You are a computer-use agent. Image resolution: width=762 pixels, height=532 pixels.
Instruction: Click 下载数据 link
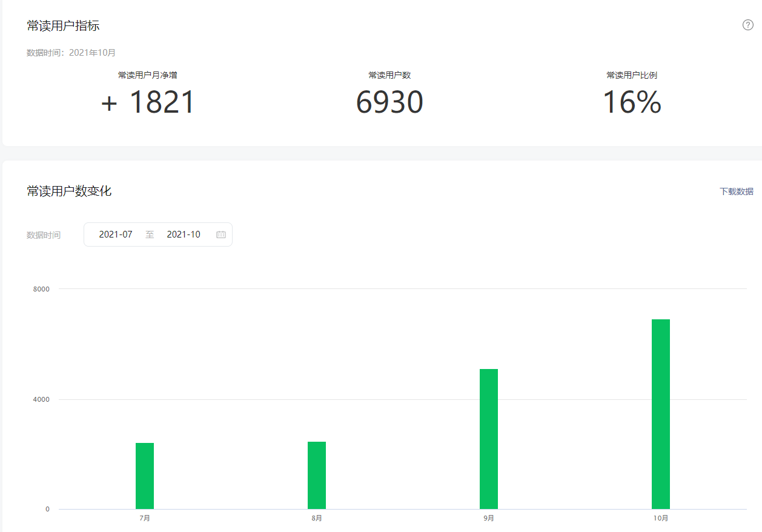(x=737, y=191)
